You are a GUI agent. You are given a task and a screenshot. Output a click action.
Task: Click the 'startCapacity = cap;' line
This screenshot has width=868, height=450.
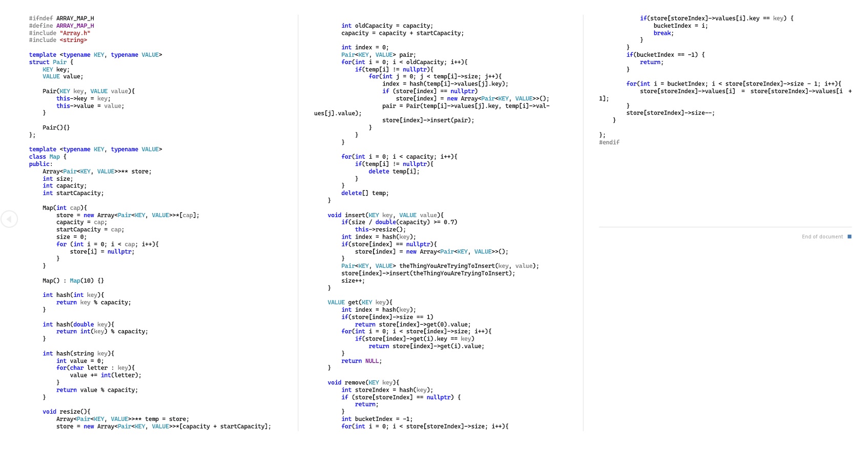tap(90, 229)
